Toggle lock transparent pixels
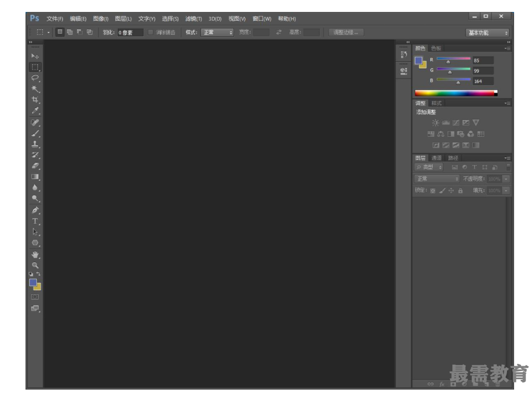This screenshot has width=532, height=395. click(433, 191)
